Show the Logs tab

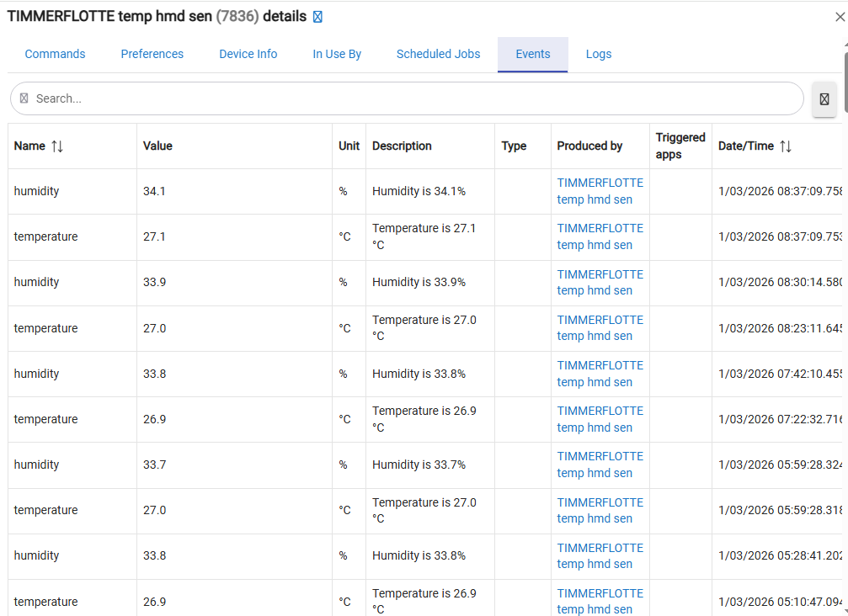pyautogui.click(x=599, y=54)
